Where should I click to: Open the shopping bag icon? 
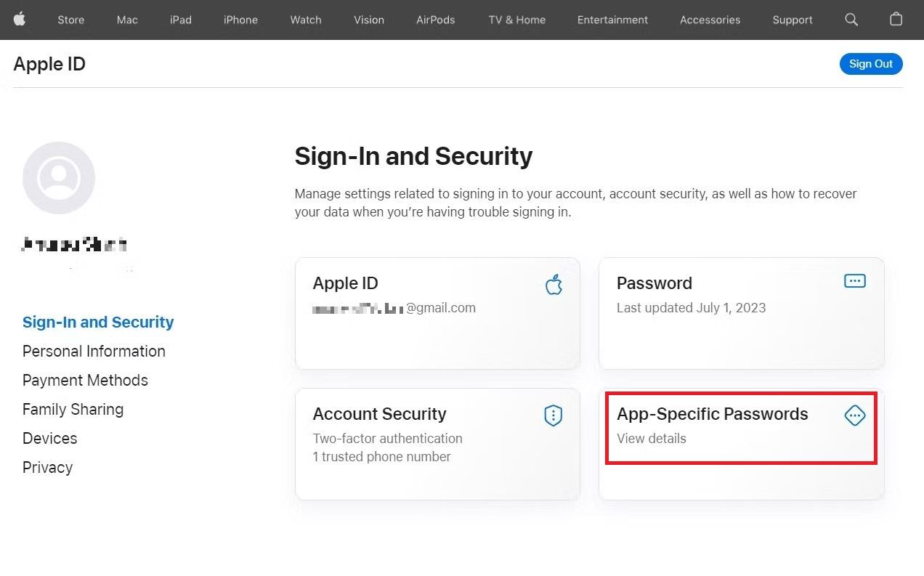click(x=896, y=20)
